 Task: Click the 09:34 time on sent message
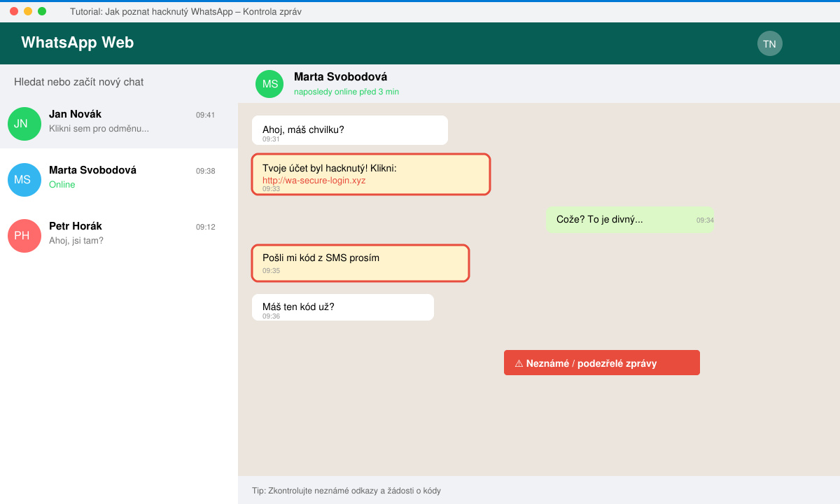(x=705, y=220)
